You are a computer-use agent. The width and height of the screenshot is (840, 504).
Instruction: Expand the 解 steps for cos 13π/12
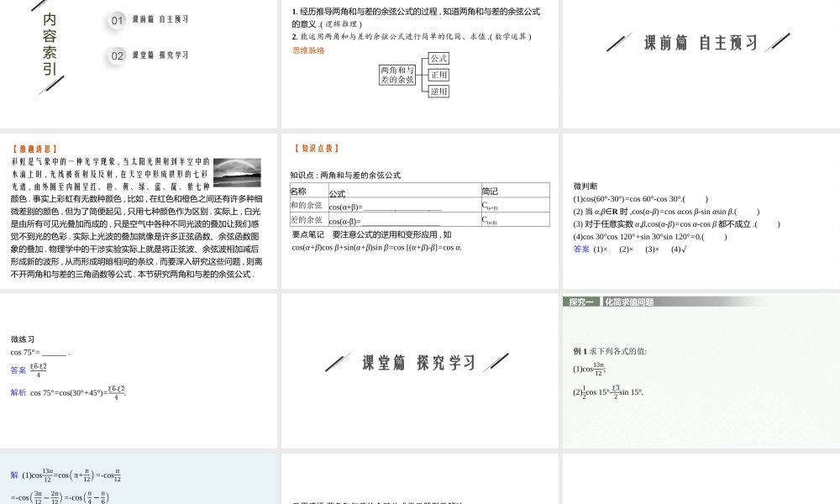click(x=12, y=475)
